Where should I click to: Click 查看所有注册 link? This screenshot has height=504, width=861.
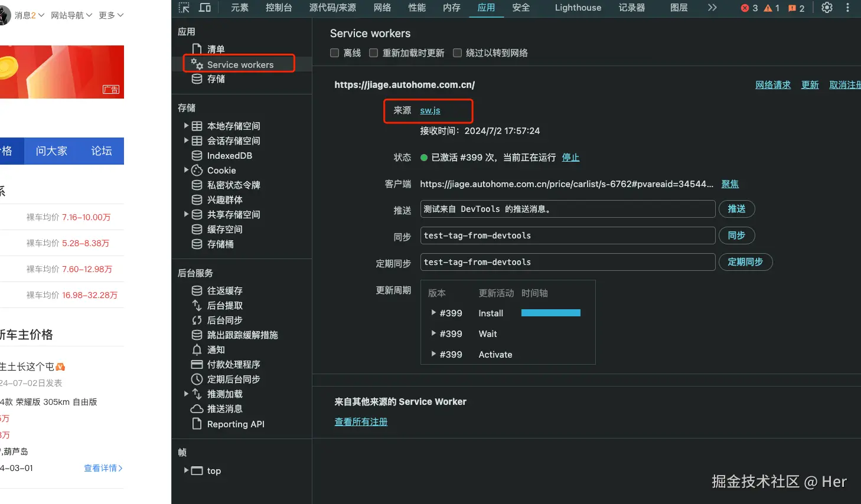click(361, 422)
